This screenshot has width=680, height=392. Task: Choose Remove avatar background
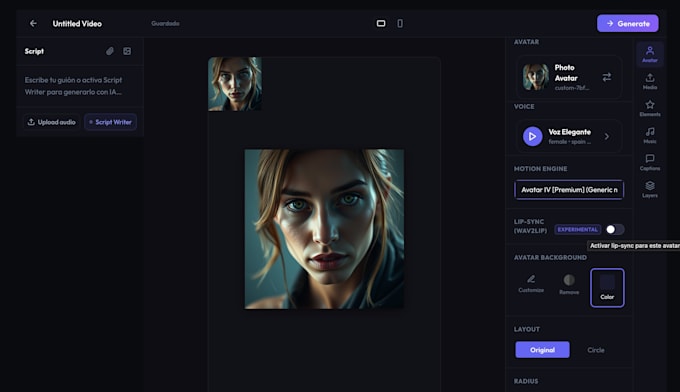(x=569, y=285)
